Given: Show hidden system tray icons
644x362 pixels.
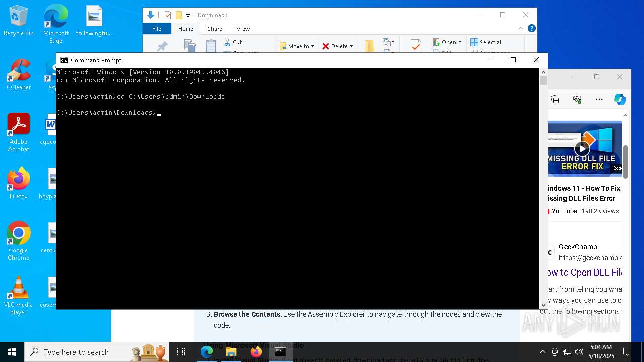Looking at the screenshot, I should [x=542, y=352].
